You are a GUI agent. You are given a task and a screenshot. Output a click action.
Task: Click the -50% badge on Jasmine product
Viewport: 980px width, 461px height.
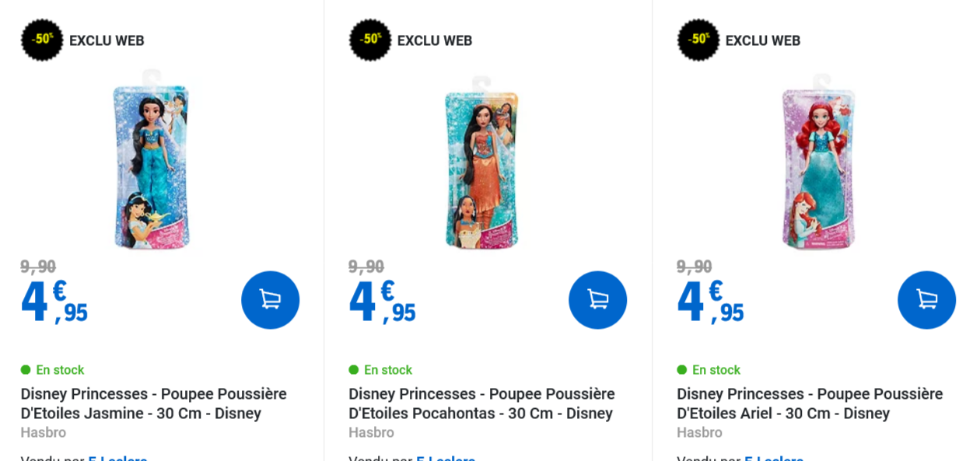point(42,40)
